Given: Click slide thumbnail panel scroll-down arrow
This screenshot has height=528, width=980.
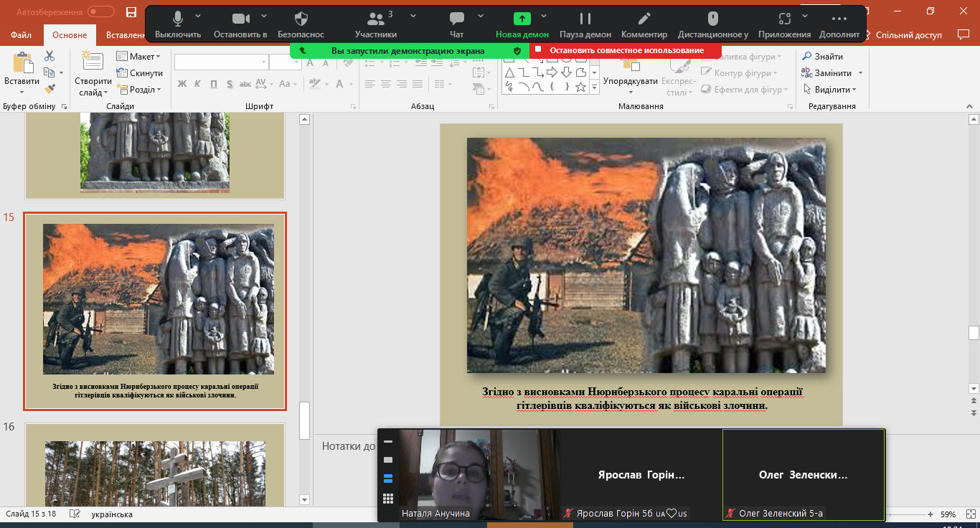Looking at the screenshot, I should [304, 499].
